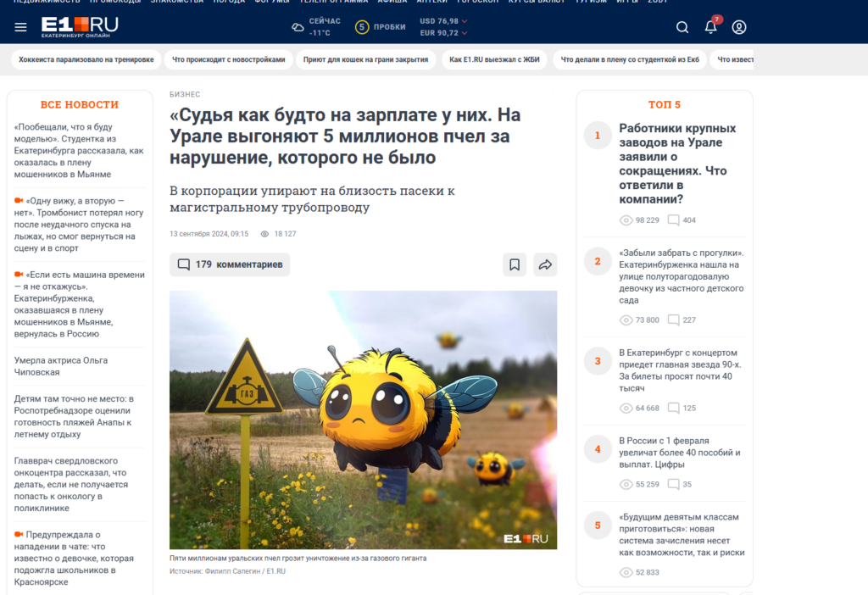Open the СЕЙЧАС -11°C weather widget
Viewport: 868px width, 595px height.
316,27
